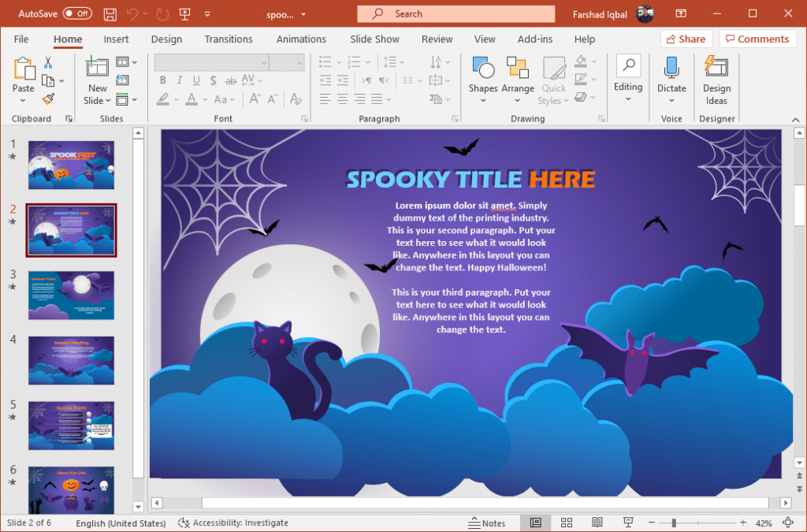Image resolution: width=807 pixels, height=532 pixels.
Task: Toggle Bold formatting
Action: [x=162, y=80]
